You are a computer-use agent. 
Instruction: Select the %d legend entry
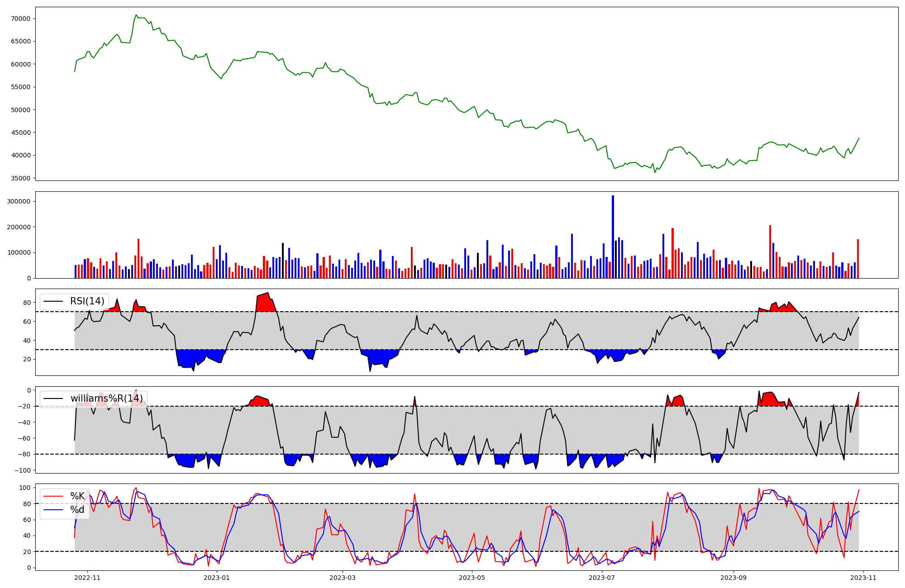(x=77, y=510)
